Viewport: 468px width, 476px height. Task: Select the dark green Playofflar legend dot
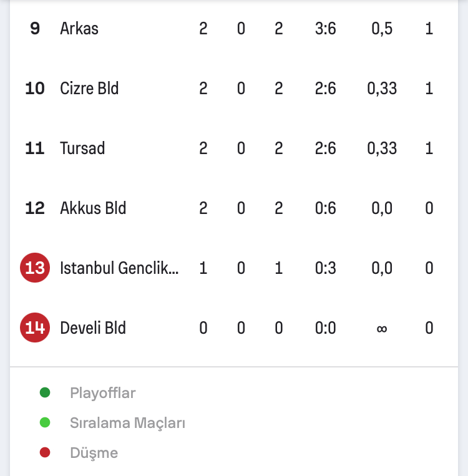pyautogui.click(x=45, y=392)
